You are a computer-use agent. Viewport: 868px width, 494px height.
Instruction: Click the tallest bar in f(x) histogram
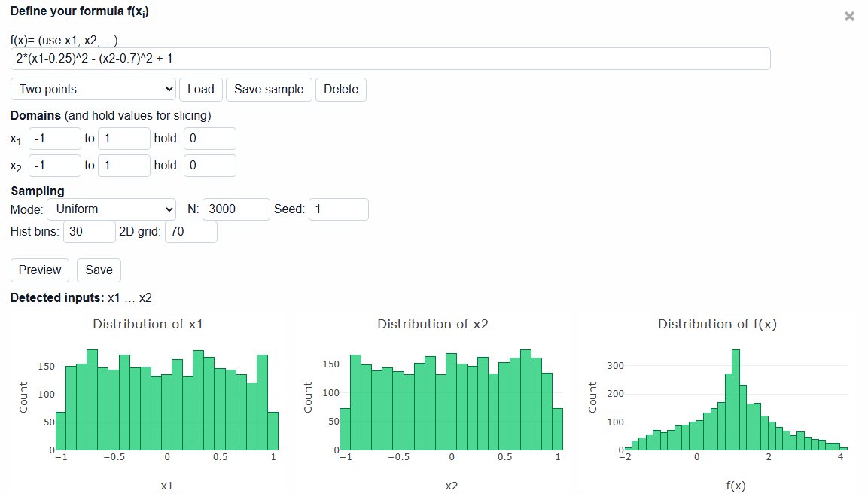click(736, 399)
